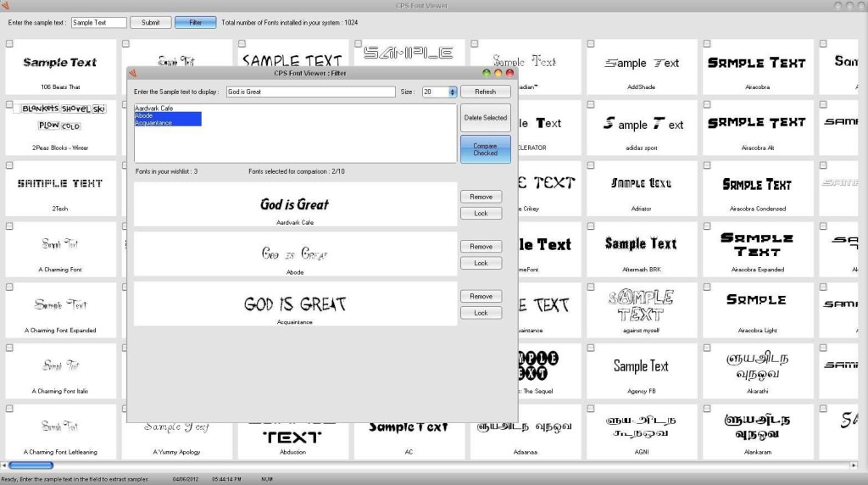Choose Acquaintance in the wishlist box
This screenshot has height=485, width=868.
[153, 123]
